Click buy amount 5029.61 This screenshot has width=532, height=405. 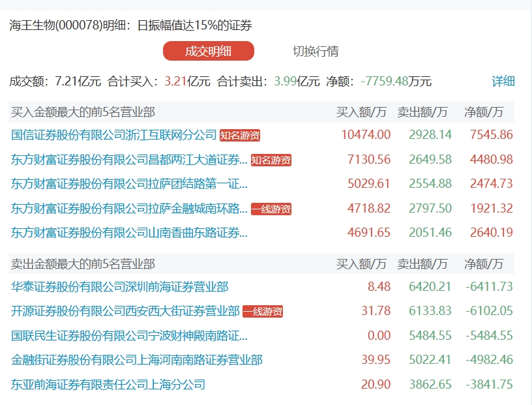[369, 184]
